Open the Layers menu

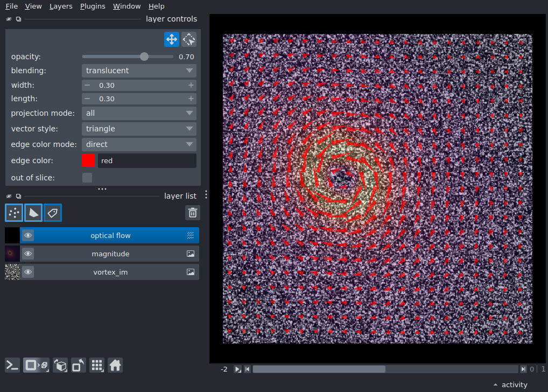[x=61, y=6]
